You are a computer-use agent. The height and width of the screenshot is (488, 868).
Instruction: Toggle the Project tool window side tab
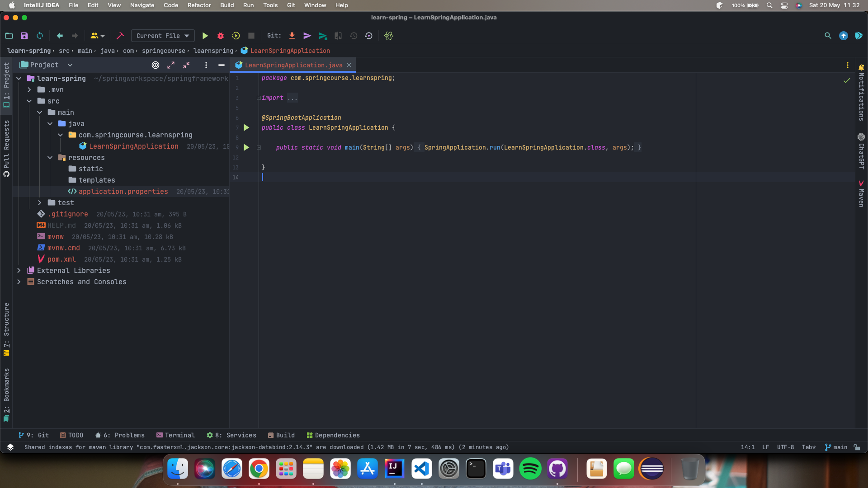click(6, 85)
